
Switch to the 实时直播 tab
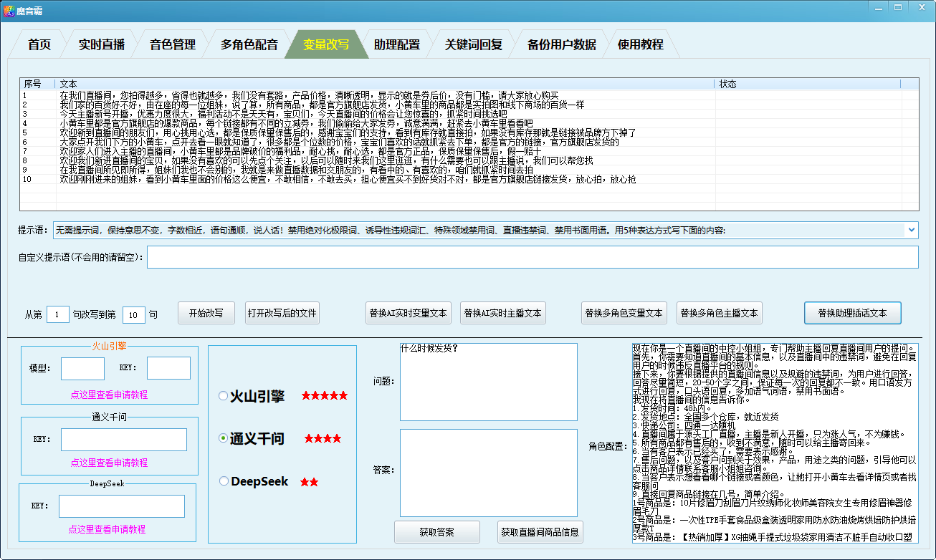(102, 44)
